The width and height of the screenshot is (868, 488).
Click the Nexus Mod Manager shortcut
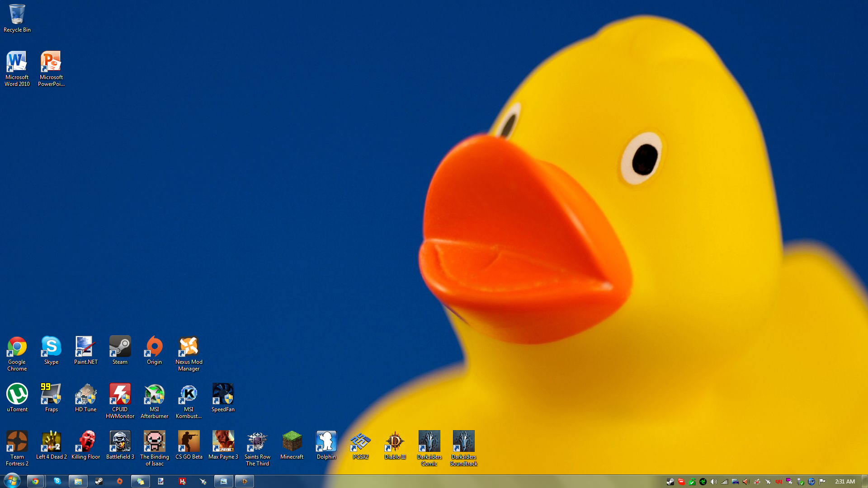[x=189, y=347]
